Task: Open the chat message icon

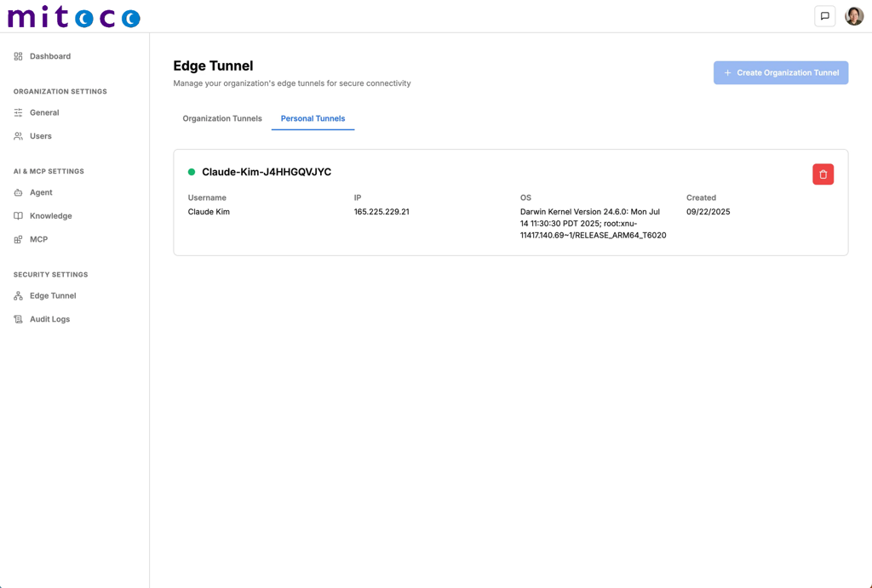Action: tap(824, 16)
